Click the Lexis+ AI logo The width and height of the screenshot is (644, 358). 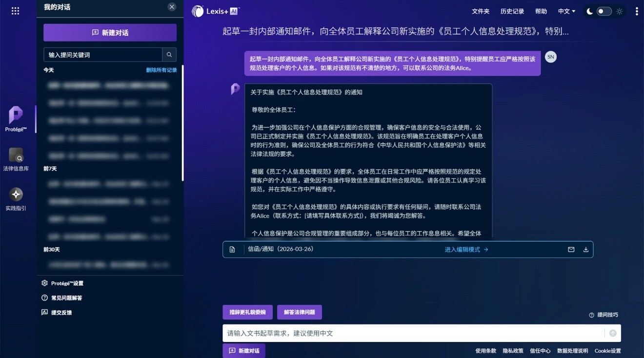pyautogui.click(x=215, y=11)
